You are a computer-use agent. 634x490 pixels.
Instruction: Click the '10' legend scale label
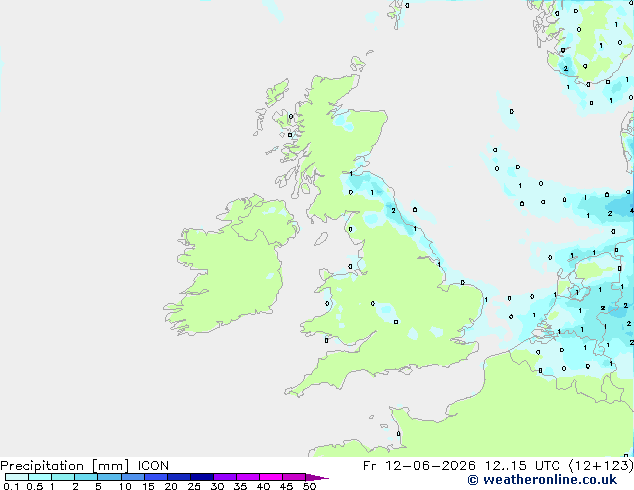tap(125, 486)
